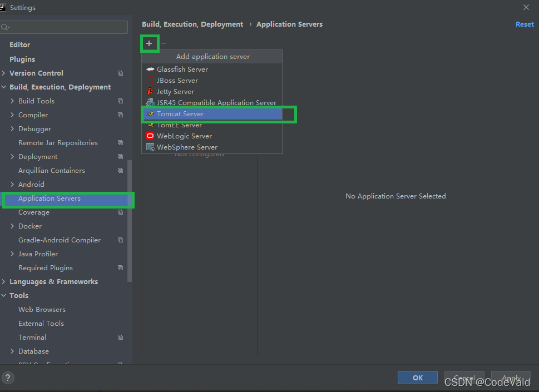This screenshot has width=539, height=392.
Task: Click the minus remove server icon
Action: [164, 43]
